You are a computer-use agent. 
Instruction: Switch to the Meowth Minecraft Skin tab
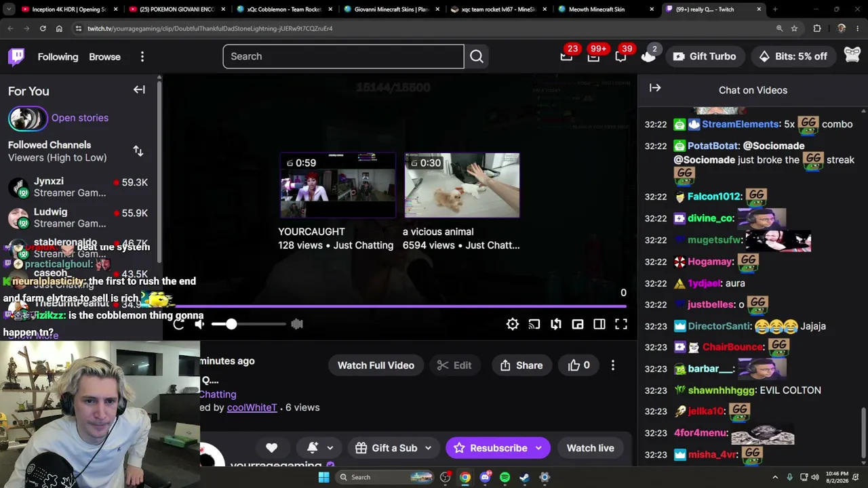606,9
